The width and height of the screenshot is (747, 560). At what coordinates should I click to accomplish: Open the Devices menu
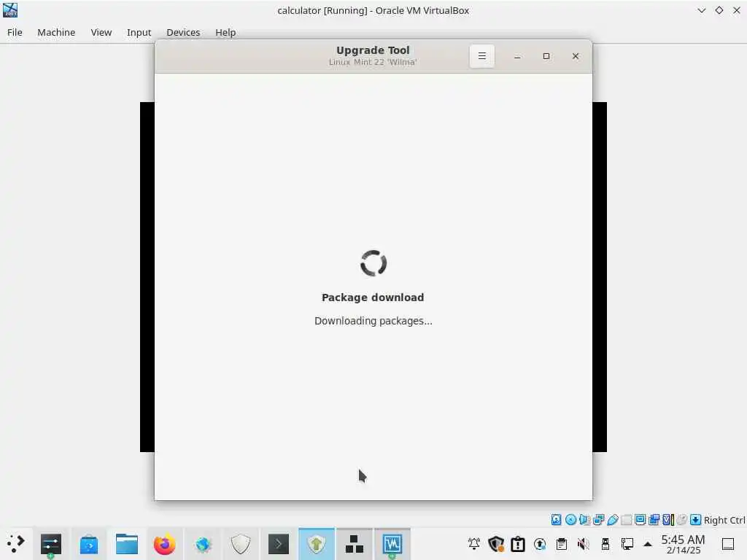point(183,32)
